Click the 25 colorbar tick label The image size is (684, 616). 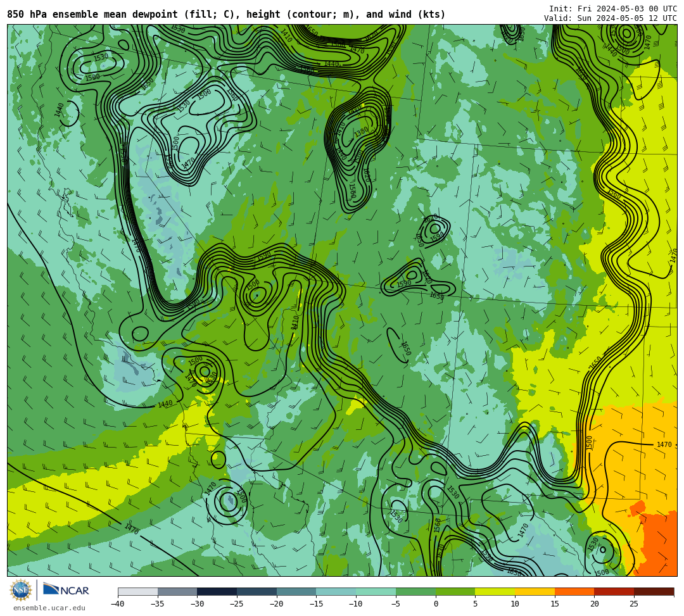pyautogui.click(x=634, y=604)
